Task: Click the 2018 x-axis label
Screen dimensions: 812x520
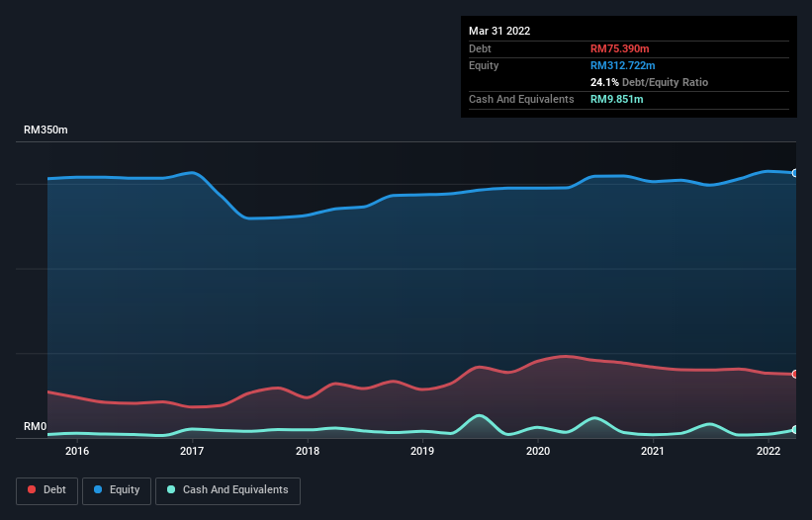Action: [x=308, y=451]
